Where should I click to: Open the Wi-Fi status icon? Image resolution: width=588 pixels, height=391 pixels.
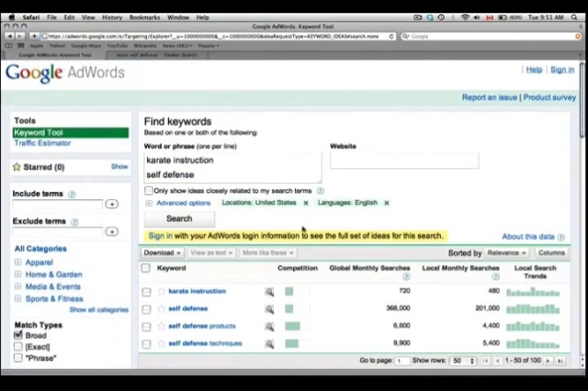465,17
